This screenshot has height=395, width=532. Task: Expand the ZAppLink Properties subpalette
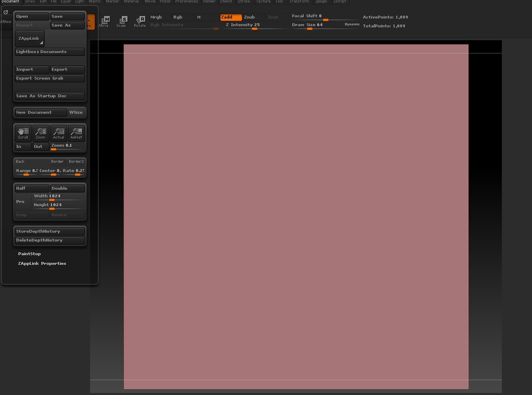pos(42,264)
